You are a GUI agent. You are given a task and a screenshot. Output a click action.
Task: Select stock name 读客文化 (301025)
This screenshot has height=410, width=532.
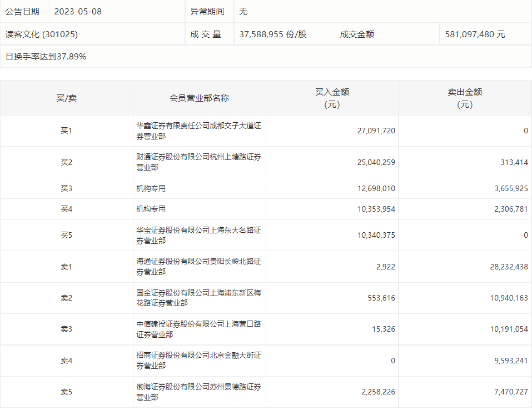[x=41, y=34]
